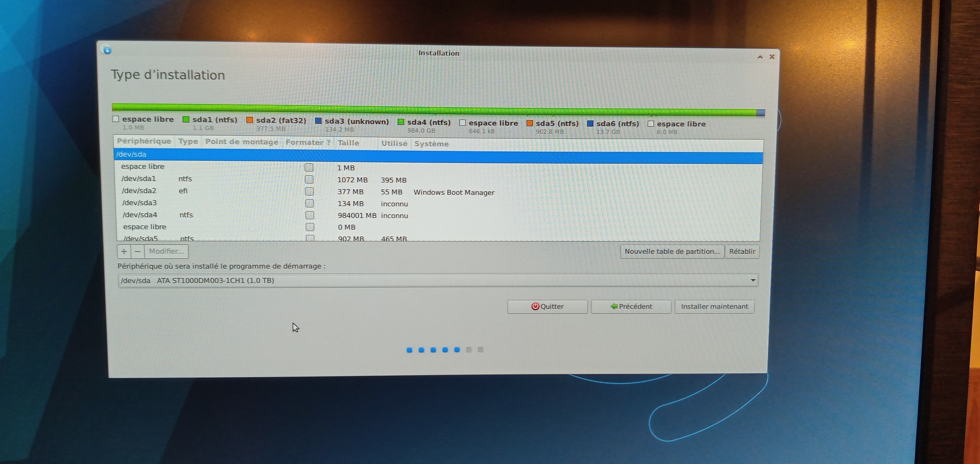Sort by the Taille column header

(x=348, y=143)
